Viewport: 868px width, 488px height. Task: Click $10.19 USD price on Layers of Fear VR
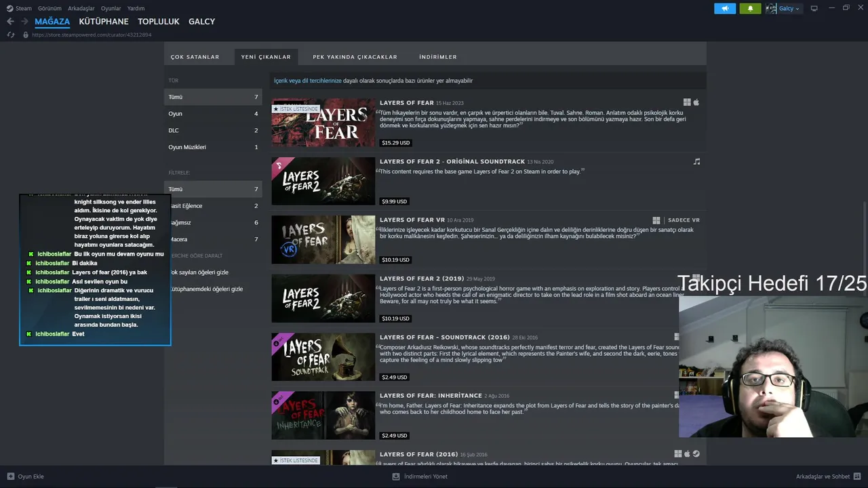click(396, 260)
